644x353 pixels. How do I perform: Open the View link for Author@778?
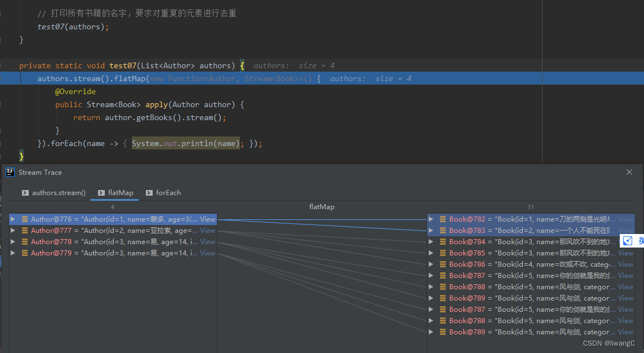point(207,242)
